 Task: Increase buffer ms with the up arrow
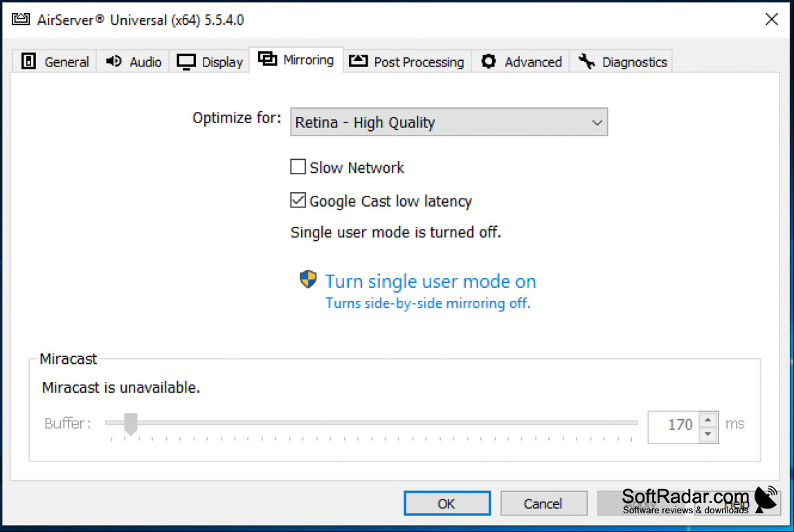[708, 420]
